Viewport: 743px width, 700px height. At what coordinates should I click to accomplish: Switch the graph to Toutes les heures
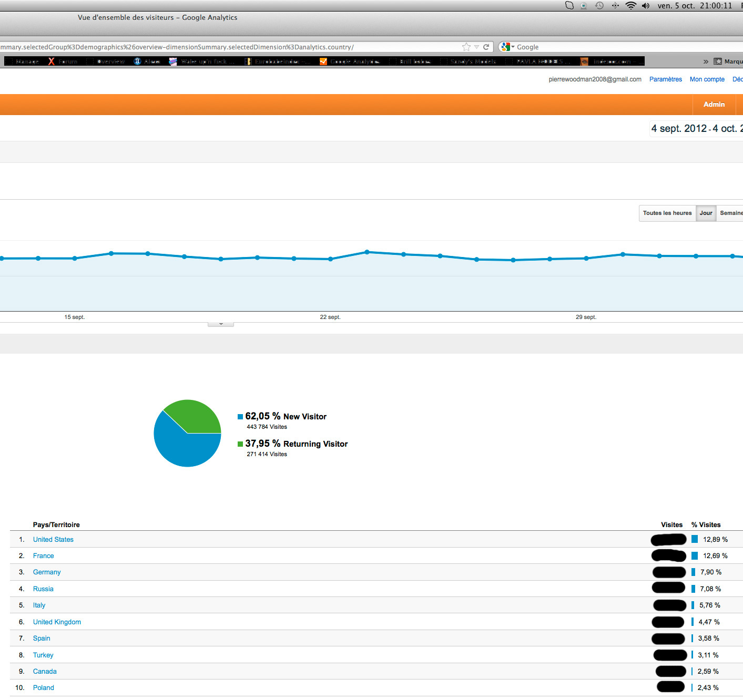667,213
